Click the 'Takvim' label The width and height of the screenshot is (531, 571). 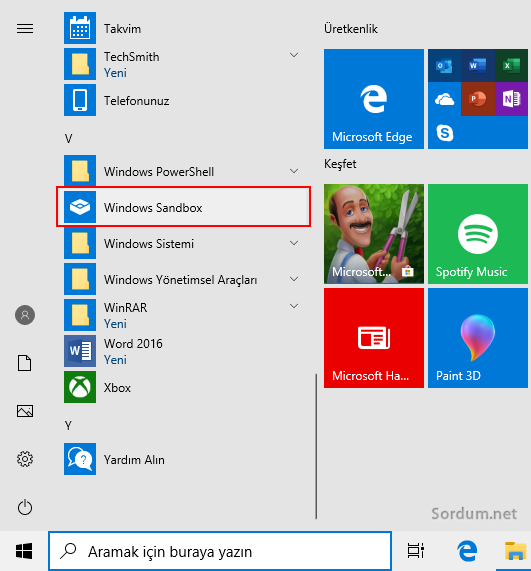(122, 29)
